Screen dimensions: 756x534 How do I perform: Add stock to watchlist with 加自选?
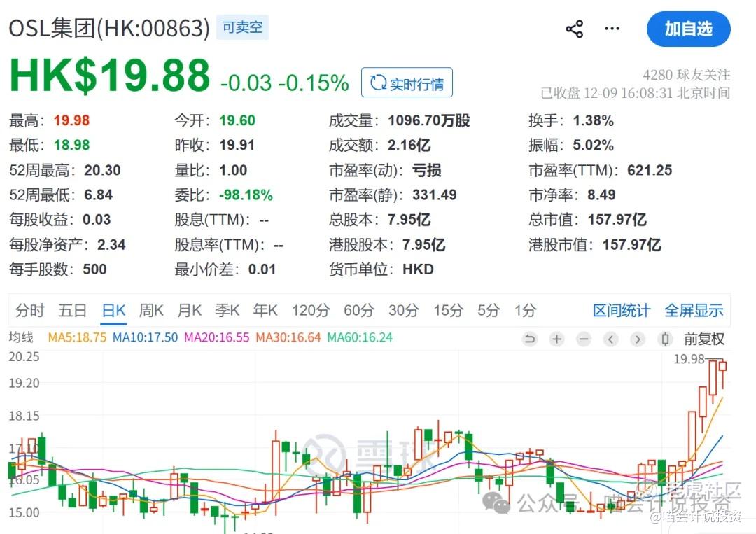pyautogui.click(x=689, y=29)
